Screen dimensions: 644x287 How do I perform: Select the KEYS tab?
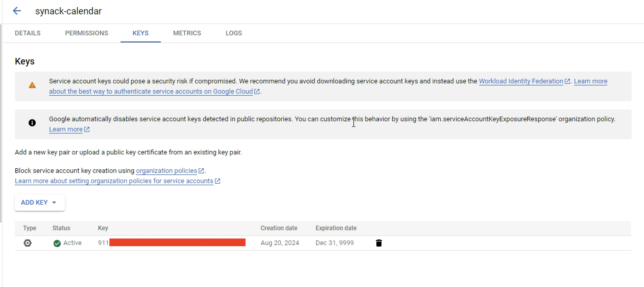(140, 33)
